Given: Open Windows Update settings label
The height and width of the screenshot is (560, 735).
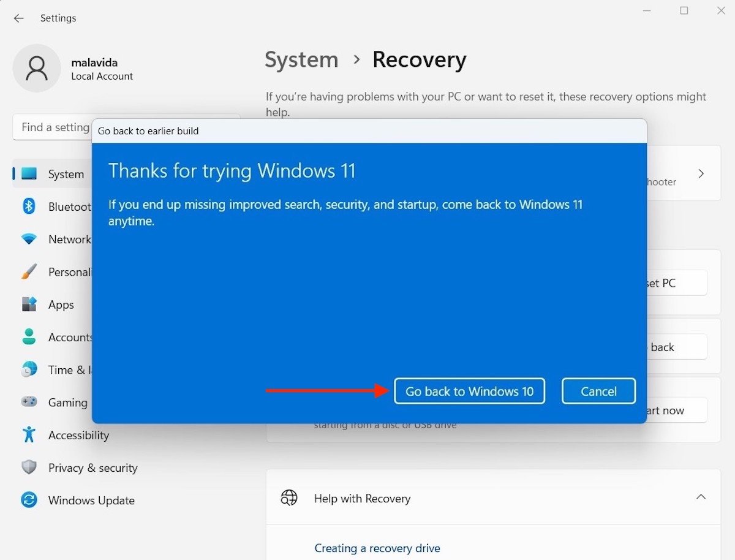Looking at the screenshot, I should click(91, 500).
